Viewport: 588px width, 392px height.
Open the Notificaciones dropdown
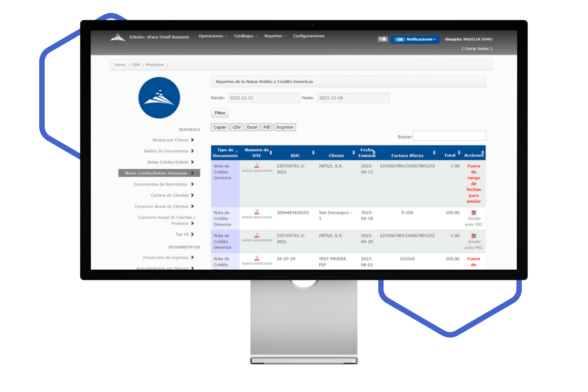(x=415, y=39)
